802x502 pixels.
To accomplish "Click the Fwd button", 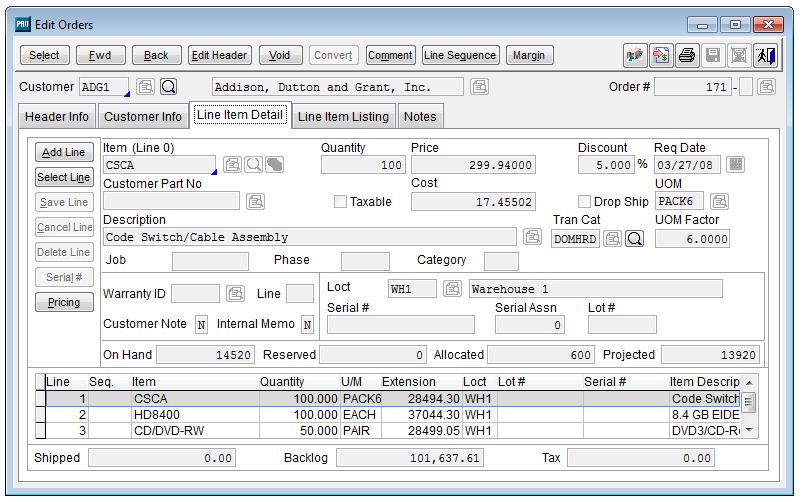I will click(x=100, y=55).
